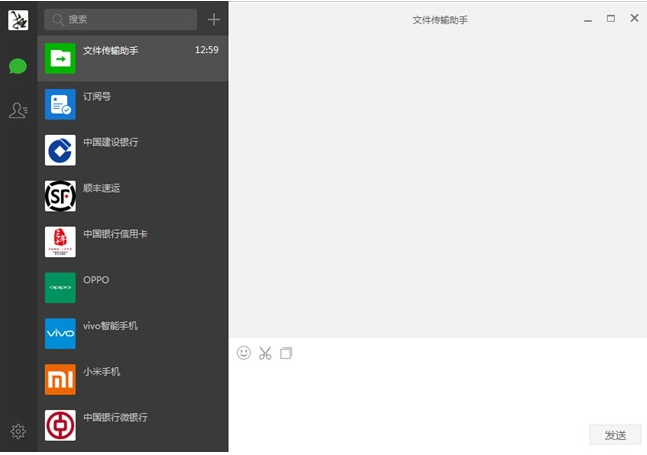Image resolution: width=647 pixels, height=455 pixels.
Task: Open the 中国银行微银行 chat
Action: coord(132,425)
